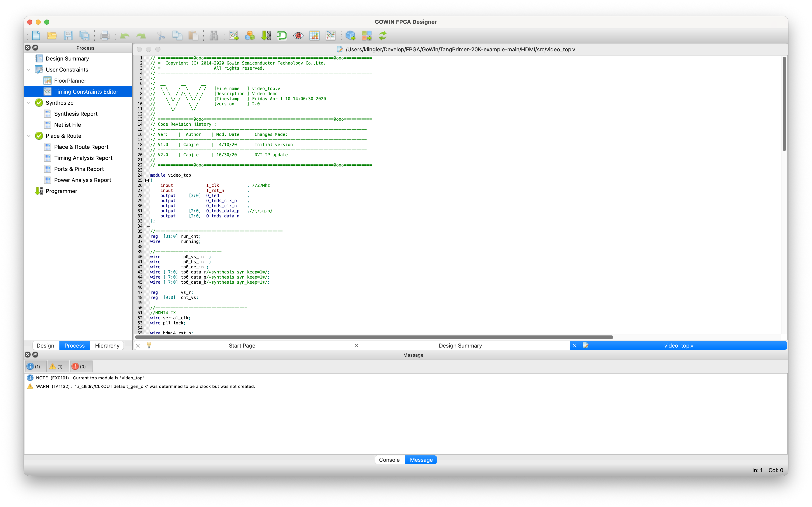Image resolution: width=812 pixels, height=507 pixels.
Task: Click the New File toolbar icon
Action: coord(36,35)
